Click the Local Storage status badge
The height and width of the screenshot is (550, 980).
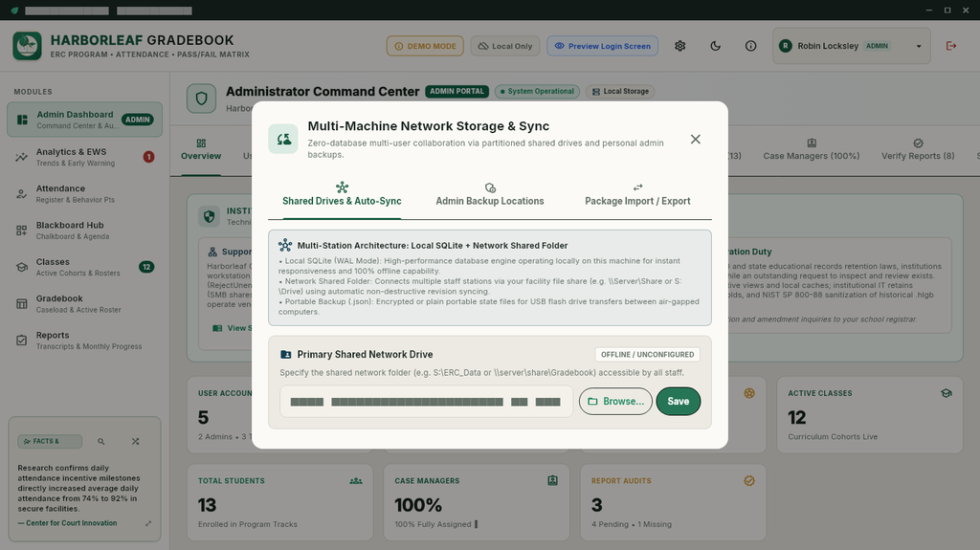(620, 91)
